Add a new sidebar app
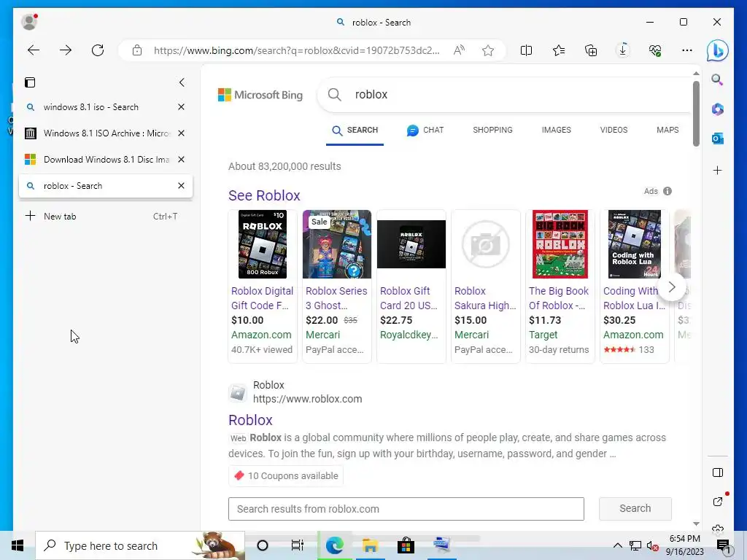This screenshot has height=560, width=747. tap(718, 171)
